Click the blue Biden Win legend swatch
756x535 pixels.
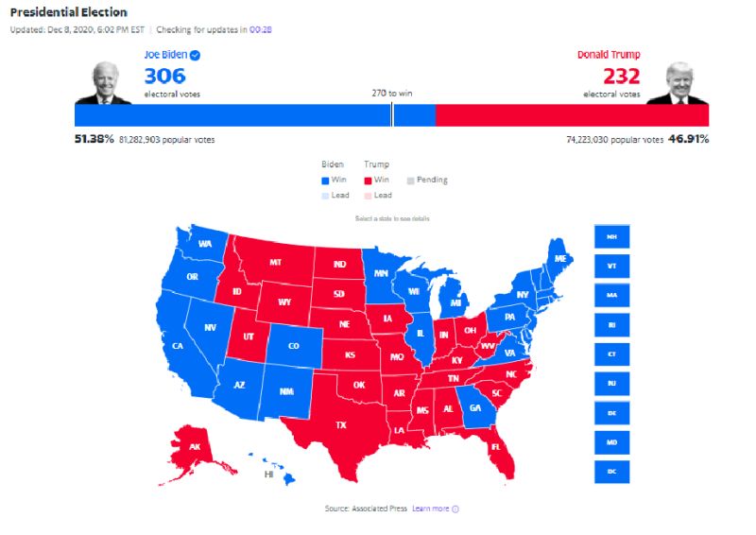pyautogui.click(x=325, y=181)
